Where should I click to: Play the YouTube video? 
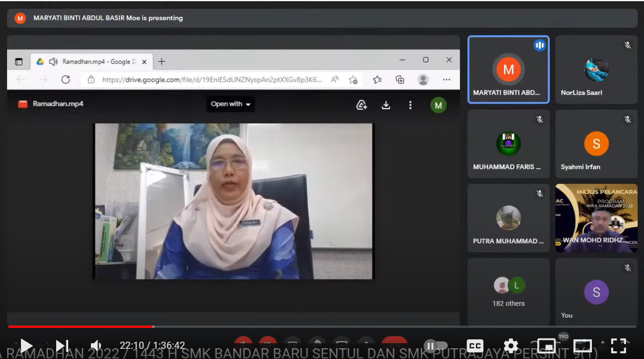pos(26,345)
